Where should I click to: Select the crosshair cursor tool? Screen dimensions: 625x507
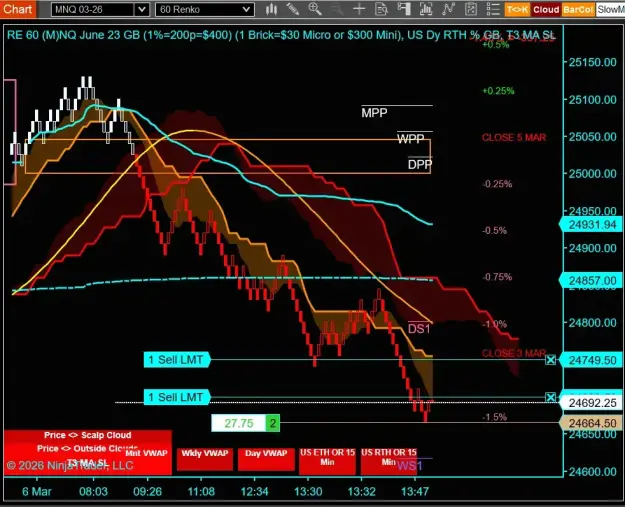point(359,9)
